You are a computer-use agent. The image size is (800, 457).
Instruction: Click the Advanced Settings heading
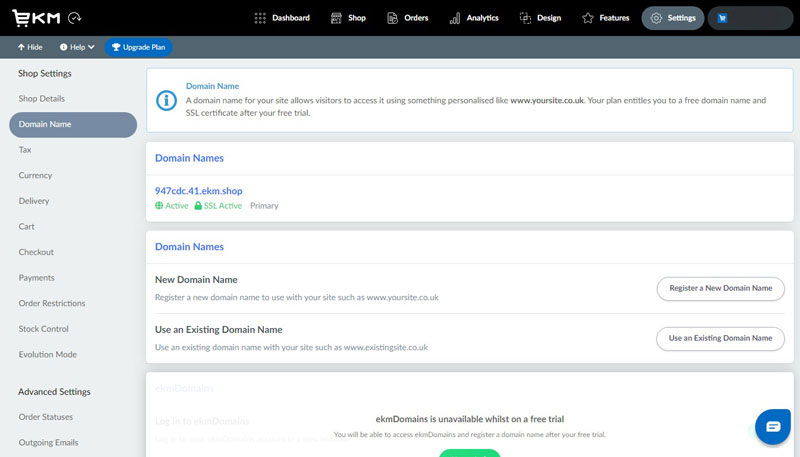pos(54,392)
